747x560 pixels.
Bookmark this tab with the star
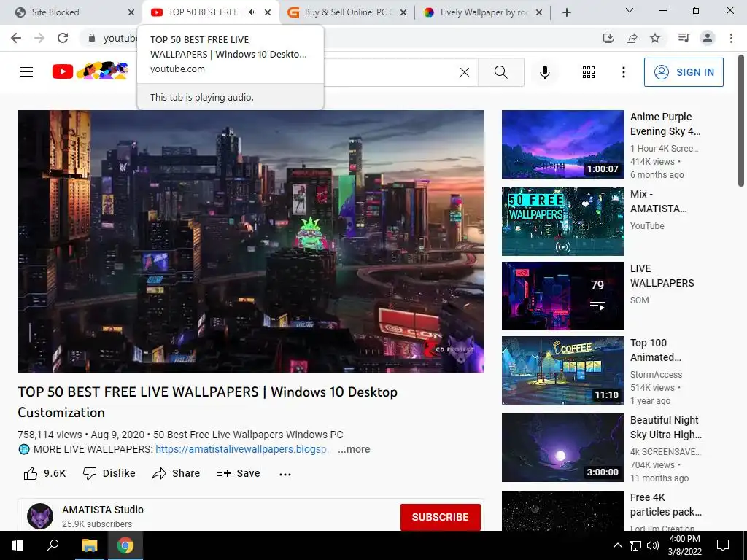pyautogui.click(x=655, y=38)
